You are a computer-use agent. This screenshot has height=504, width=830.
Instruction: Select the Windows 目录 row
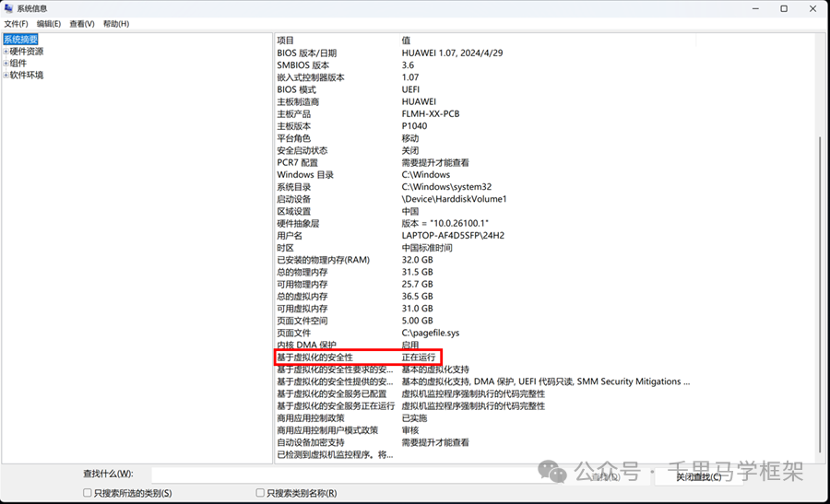pyautogui.click(x=485, y=174)
